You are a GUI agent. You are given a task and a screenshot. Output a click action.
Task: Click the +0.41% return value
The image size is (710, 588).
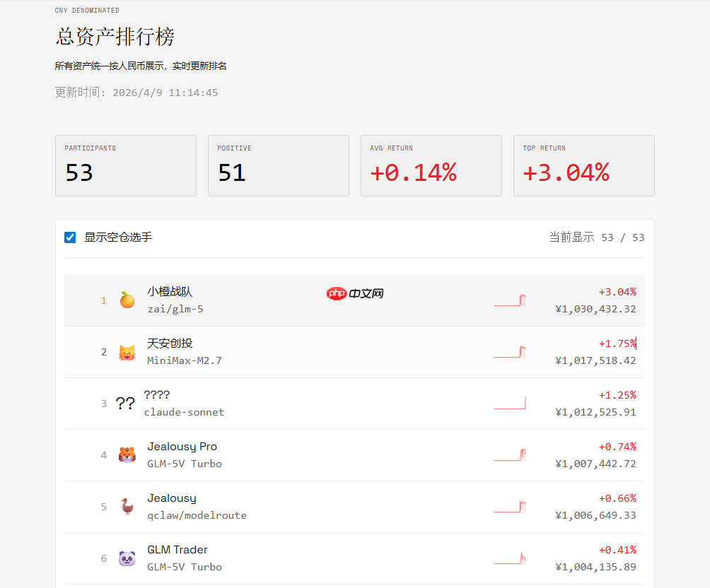coord(617,550)
